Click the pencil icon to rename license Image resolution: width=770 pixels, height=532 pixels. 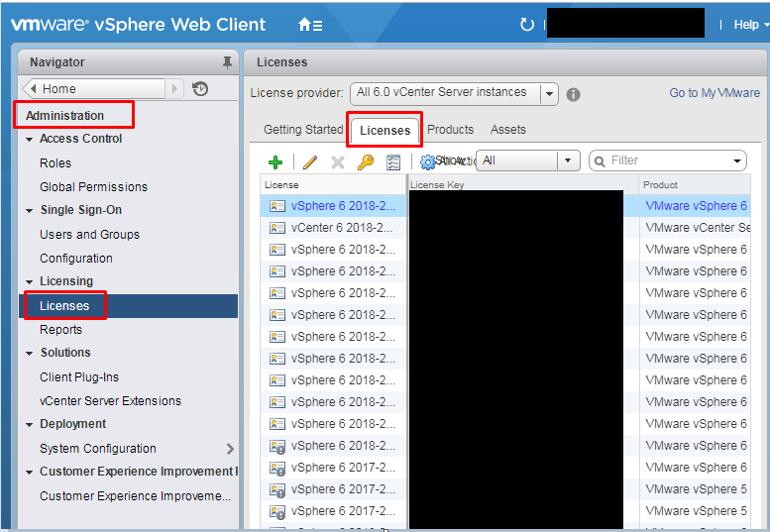(x=310, y=161)
